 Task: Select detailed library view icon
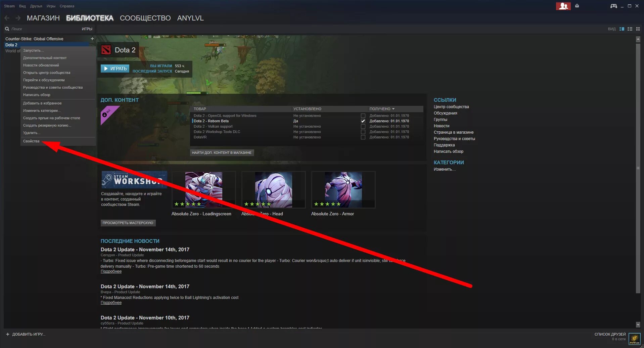[x=622, y=29]
